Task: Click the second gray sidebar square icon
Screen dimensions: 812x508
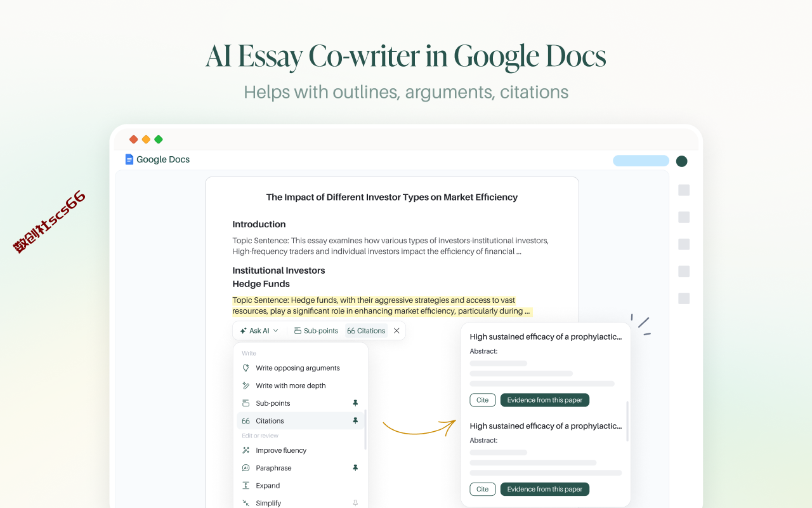Action: pyautogui.click(x=684, y=217)
